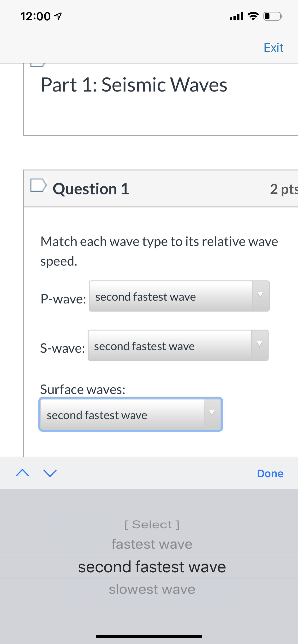Open the S-wave speed dropdown
This screenshot has width=298, height=644.
tap(178, 345)
